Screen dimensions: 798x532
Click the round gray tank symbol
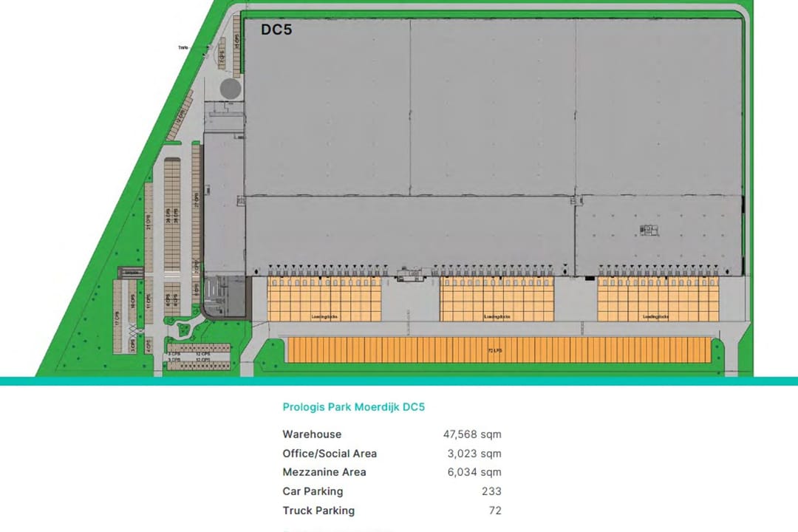click(x=231, y=89)
